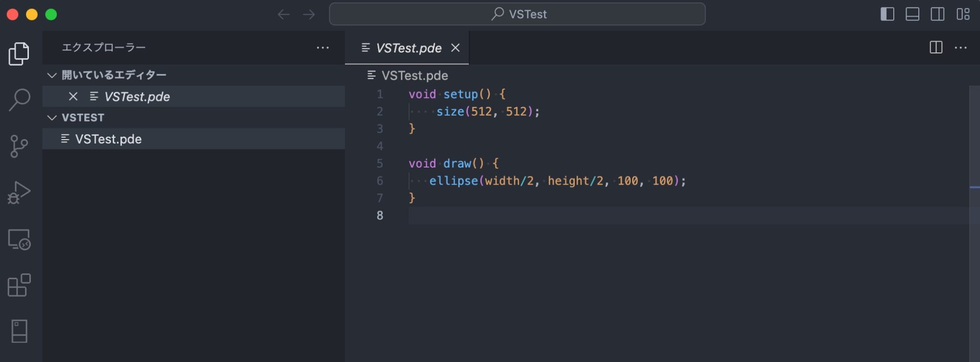The width and height of the screenshot is (980, 362).
Task: Close the VSTest.pde editor tab
Action: tap(455, 48)
